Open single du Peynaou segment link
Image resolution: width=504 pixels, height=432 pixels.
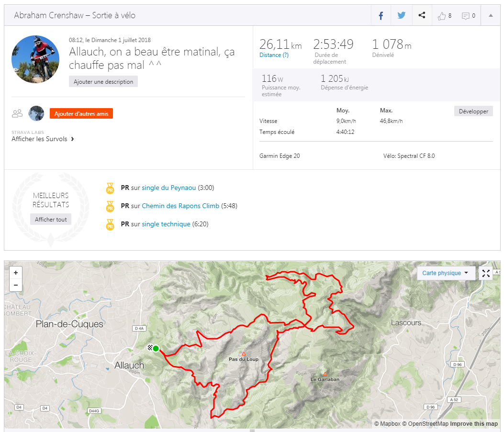pyautogui.click(x=168, y=188)
